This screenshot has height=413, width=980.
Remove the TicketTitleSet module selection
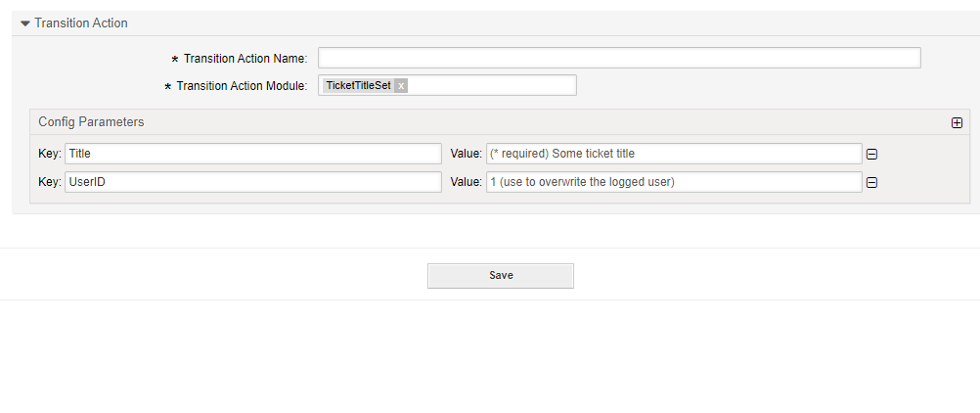401,86
